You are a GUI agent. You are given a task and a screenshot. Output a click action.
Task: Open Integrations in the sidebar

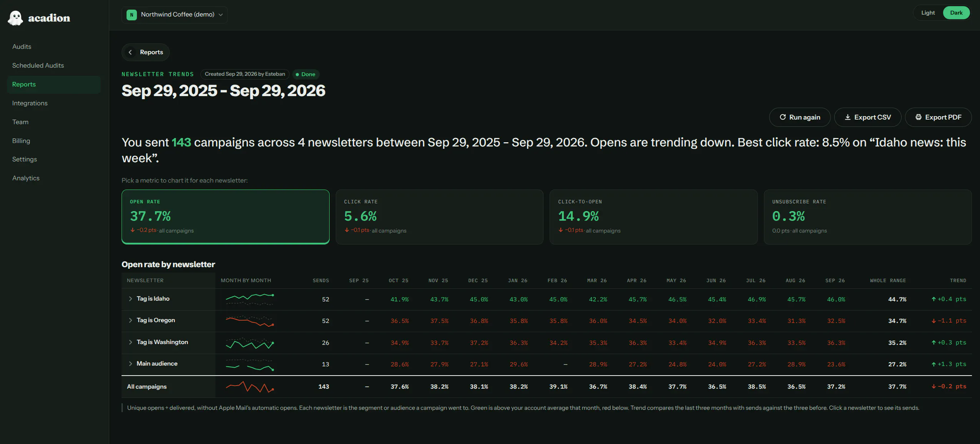(x=54, y=103)
